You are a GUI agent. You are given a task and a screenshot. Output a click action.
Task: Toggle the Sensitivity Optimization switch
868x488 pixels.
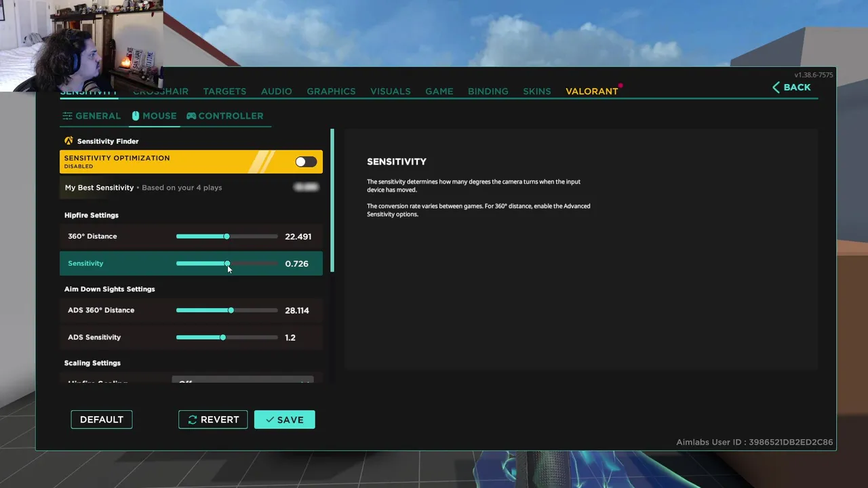[x=306, y=162]
